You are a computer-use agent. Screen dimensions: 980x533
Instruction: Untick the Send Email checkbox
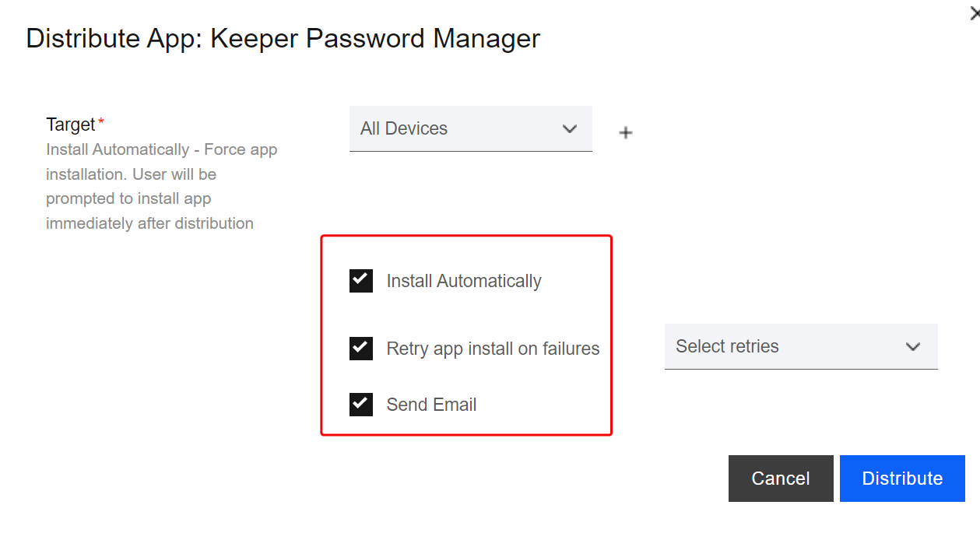click(x=361, y=405)
